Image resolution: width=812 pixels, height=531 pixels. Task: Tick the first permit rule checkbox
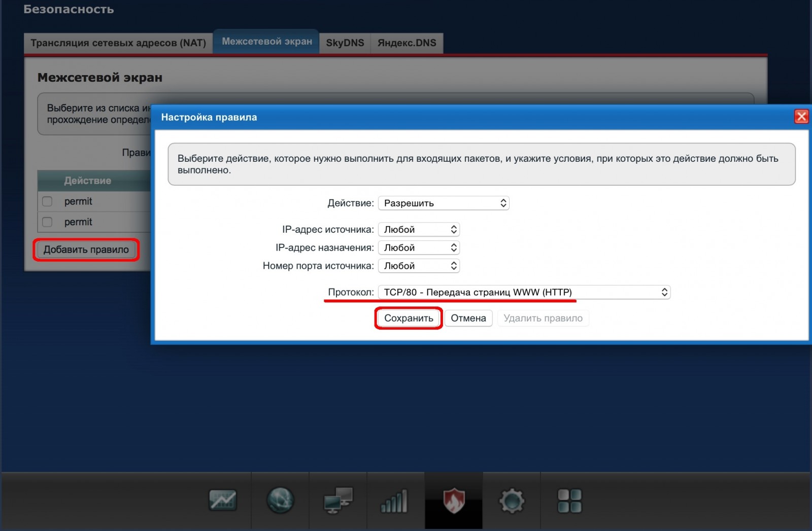(x=47, y=201)
